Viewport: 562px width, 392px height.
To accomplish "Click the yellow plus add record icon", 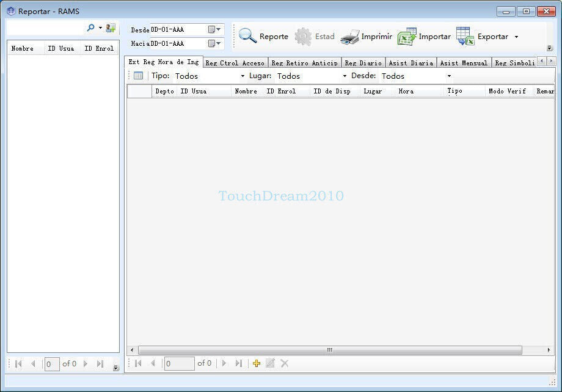I will pyautogui.click(x=257, y=363).
